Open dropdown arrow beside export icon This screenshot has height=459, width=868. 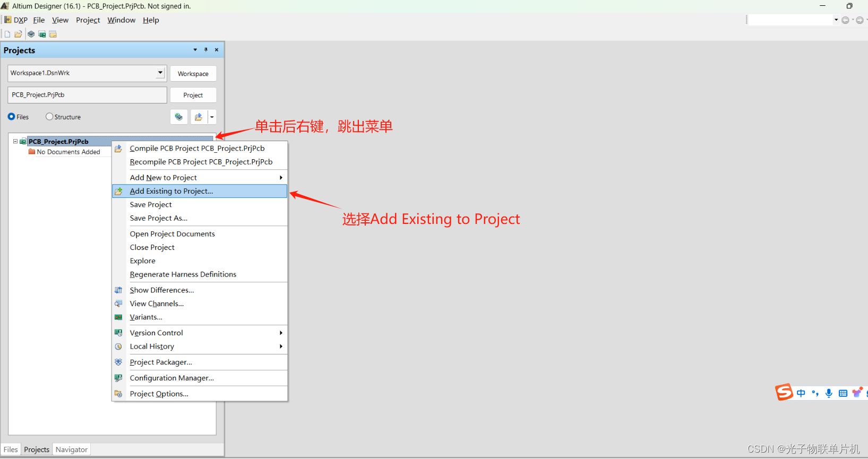(212, 117)
